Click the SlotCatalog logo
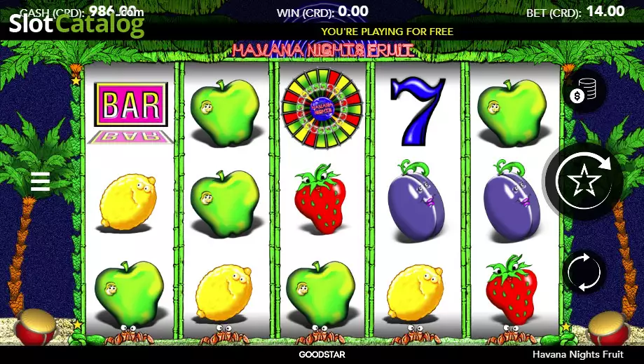This screenshot has width=644, height=364. coord(77,22)
